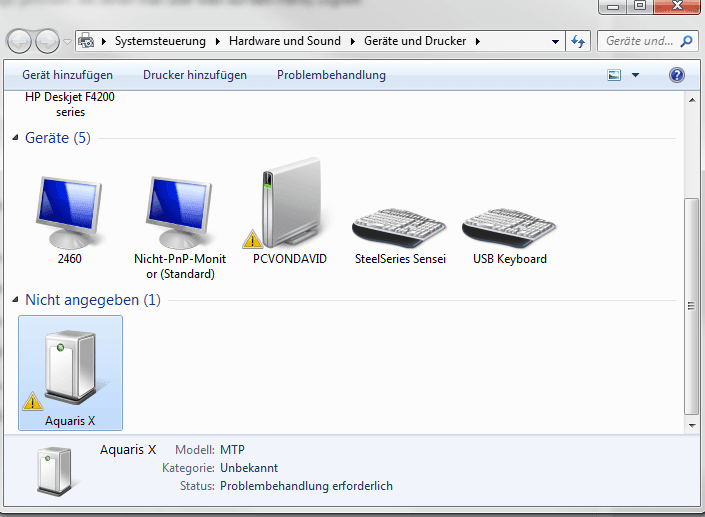Select the USB Keyboard device icon
705x517 pixels.
click(509, 227)
